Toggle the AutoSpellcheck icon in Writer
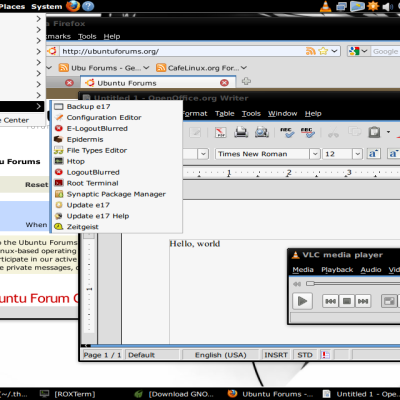400x400 pixels. (307, 132)
